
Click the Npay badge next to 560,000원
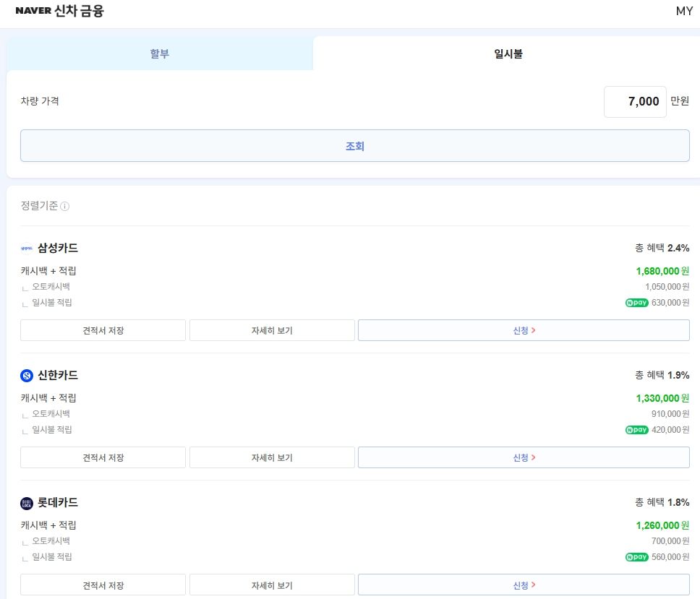(x=636, y=556)
